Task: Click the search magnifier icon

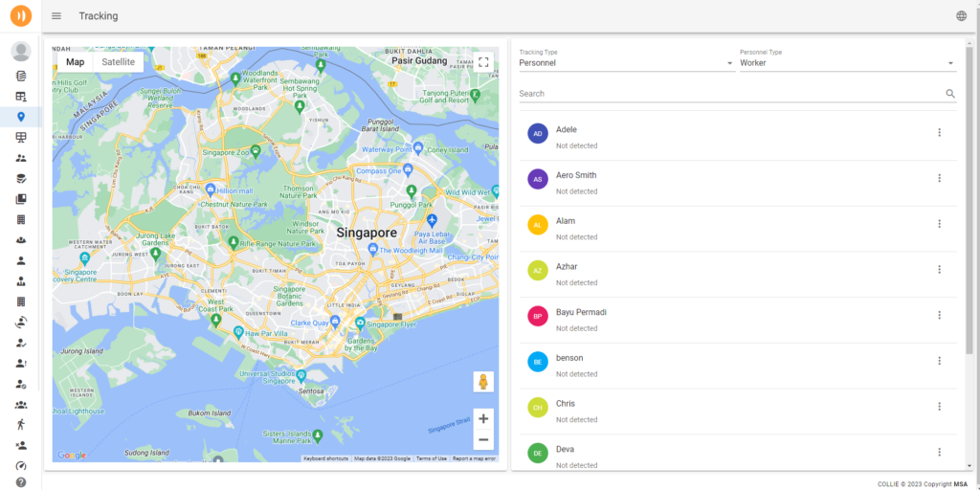Action: 950,94
